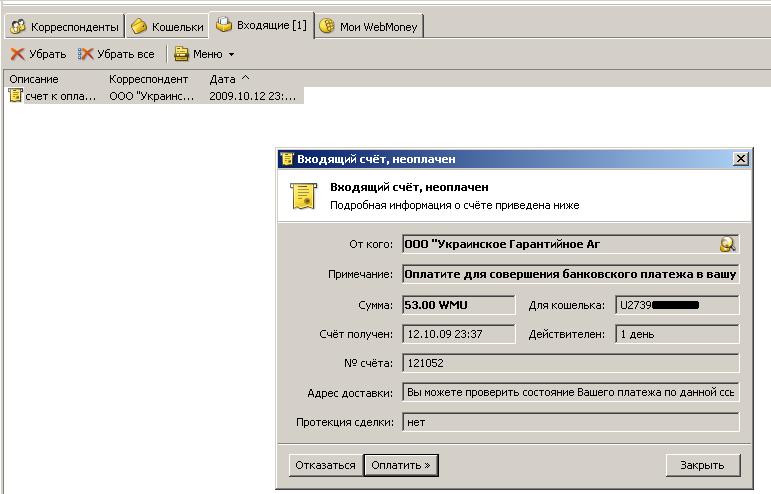771x494 pixels.
Task: Click the double X icon of Убрать все
Action: pos(86,54)
